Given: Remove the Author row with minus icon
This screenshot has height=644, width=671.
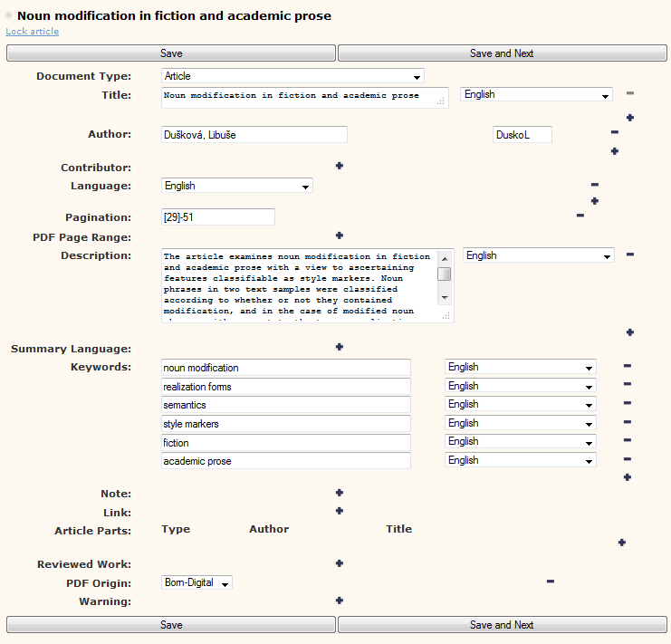Looking at the screenshot, I should tap(614, 132).
